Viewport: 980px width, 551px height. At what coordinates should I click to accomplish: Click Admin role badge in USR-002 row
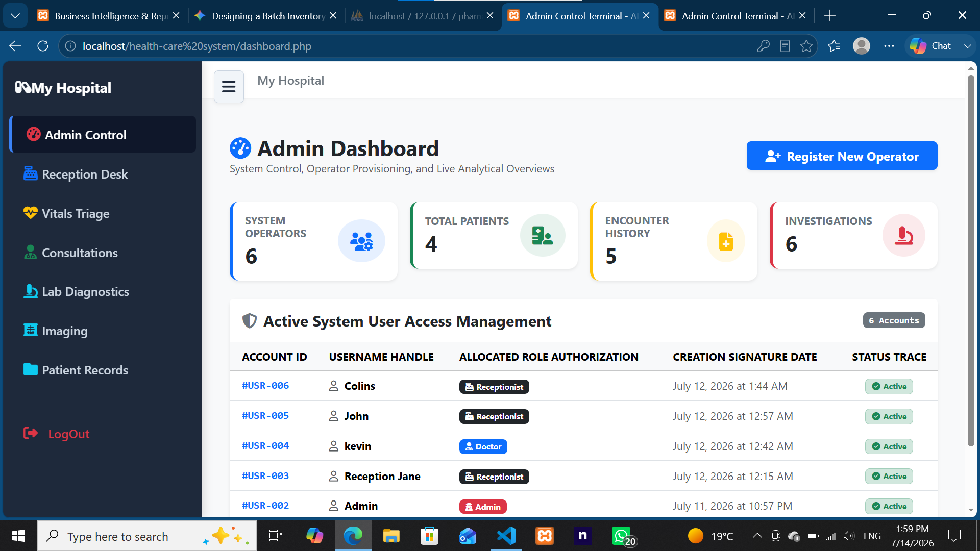click(483, 507)
